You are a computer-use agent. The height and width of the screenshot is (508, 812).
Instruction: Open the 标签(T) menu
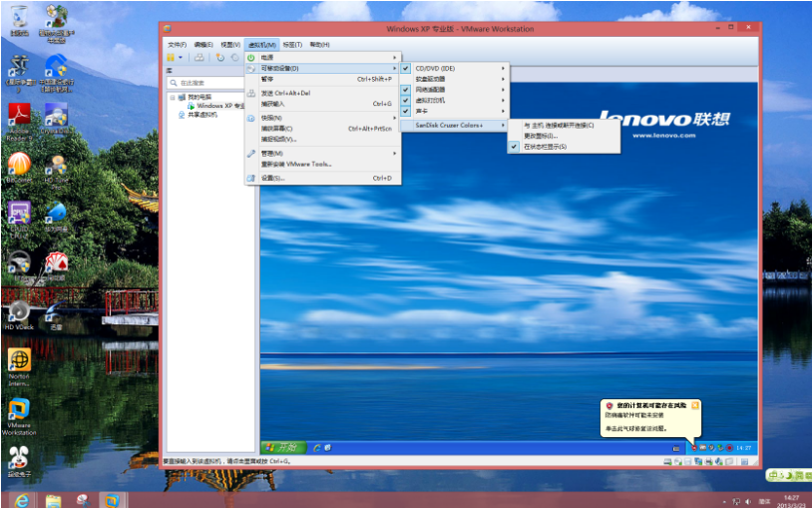292,45
